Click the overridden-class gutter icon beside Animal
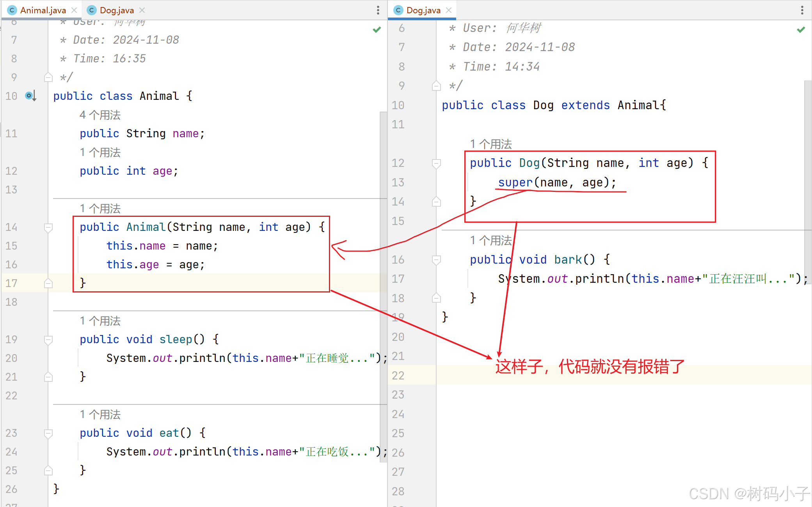 click(30, 96)
